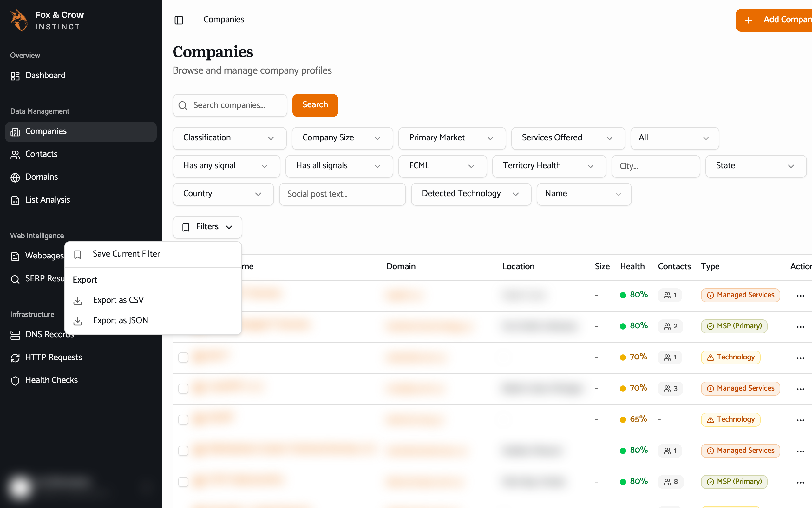Image resolution: width=812 pixels, height=508 pixels.
Task: Click the Search companies input field
Action: (x=230, y=105)
